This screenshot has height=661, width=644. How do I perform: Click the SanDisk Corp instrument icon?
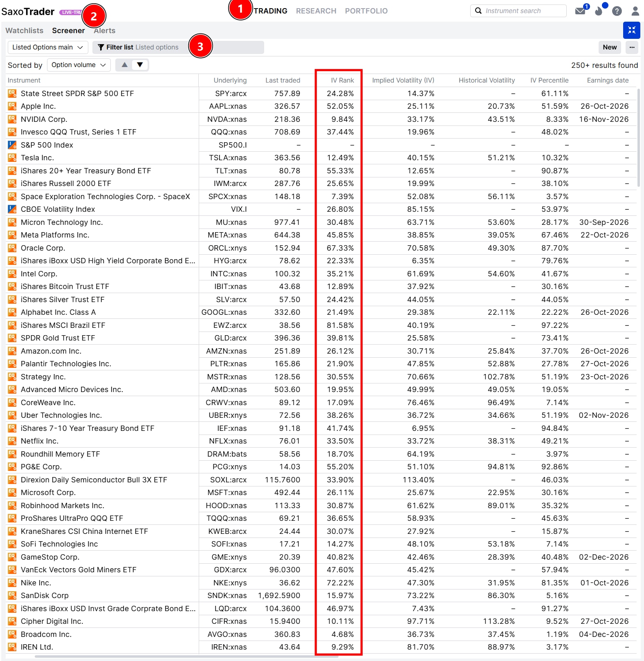12,596
